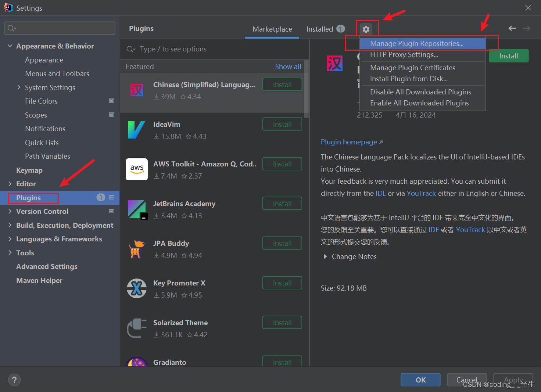Click the settings search field
The image size is (541, 392).
coord(60,28)
